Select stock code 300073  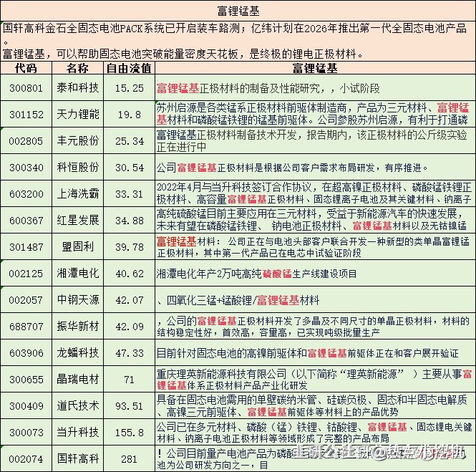(26, 432)
